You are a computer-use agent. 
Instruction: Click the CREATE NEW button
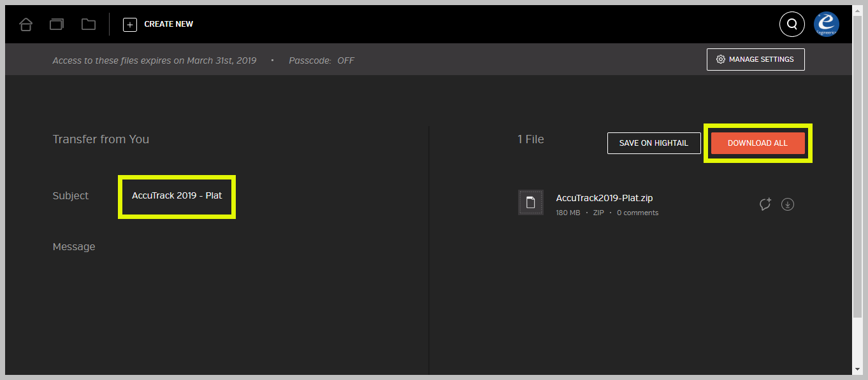point(158,24)
